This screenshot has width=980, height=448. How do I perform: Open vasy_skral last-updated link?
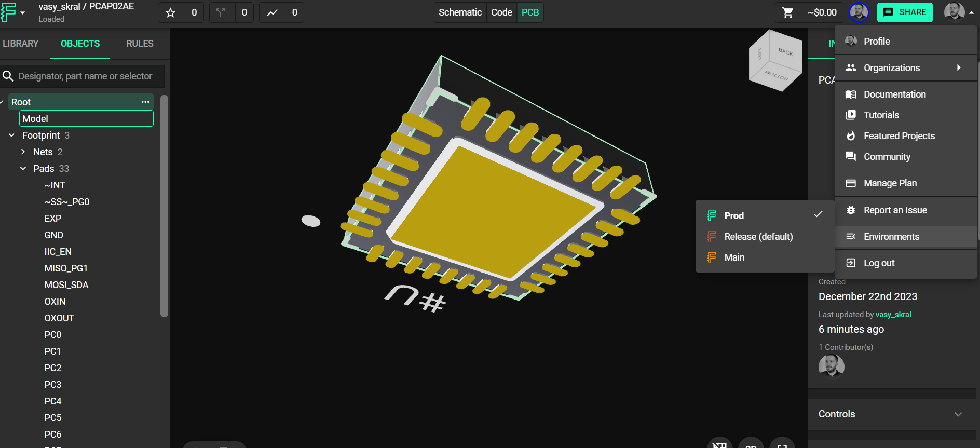click(x=893, y=315)
